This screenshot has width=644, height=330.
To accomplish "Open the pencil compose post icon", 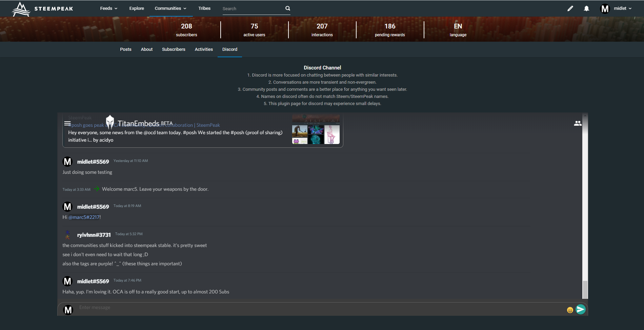I will (570, 8).
